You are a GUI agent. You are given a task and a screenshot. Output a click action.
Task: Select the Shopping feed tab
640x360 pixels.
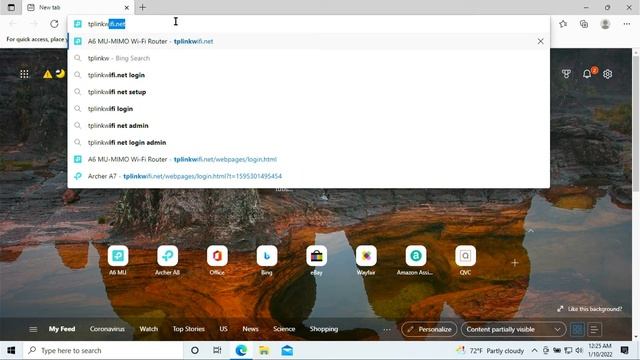324,329
